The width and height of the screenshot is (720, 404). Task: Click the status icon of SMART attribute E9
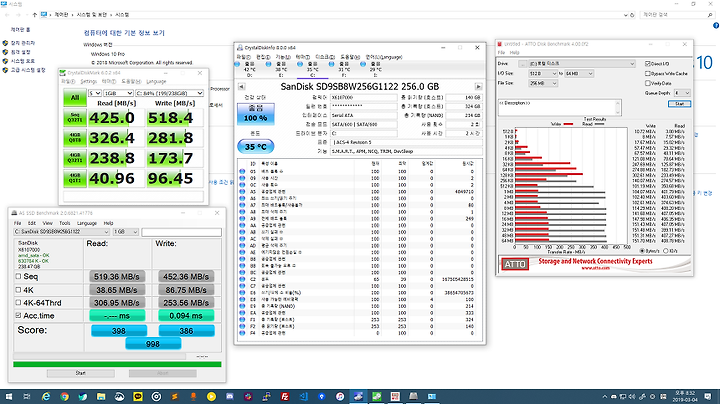(242, 306)
